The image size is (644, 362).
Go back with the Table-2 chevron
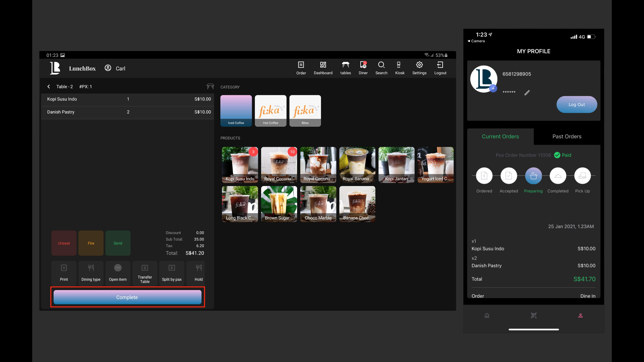coord(49,86)
